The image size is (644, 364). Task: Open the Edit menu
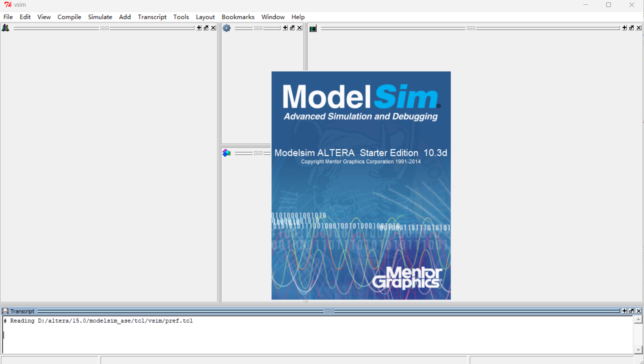25,17
